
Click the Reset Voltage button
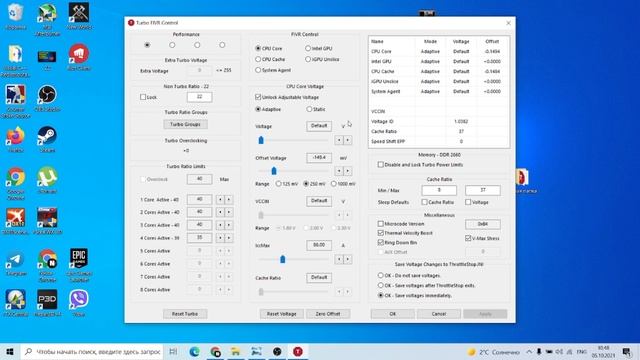281,314
